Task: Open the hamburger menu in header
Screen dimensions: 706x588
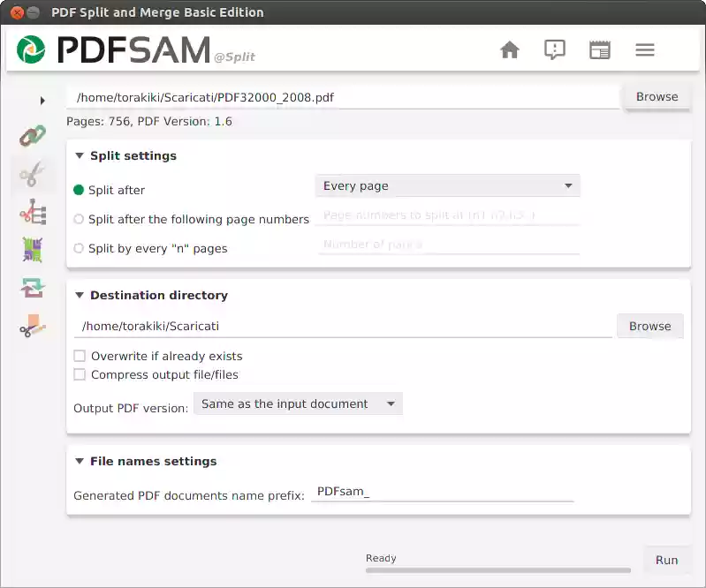Action: click(645, 49)
